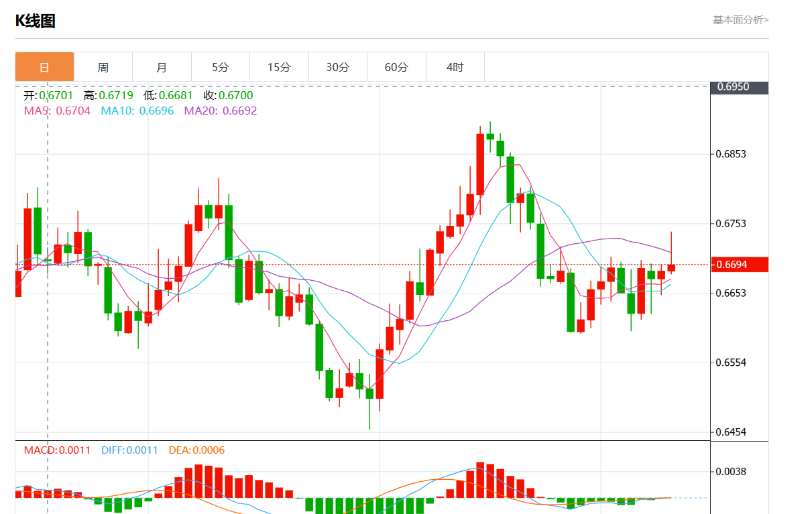Viewport: 812px width, 514px height.
Task: Click the tallest red MACD histogram bar
Action: tap(480, 480)
